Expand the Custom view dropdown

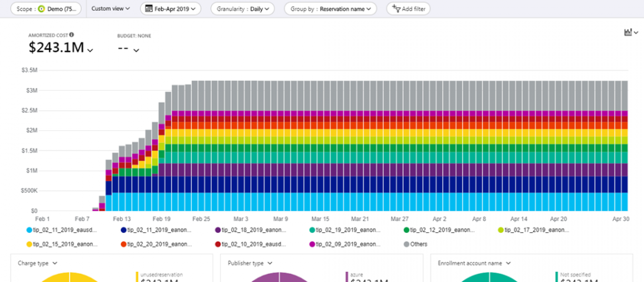pyautogui.click(x=111, y=9)
